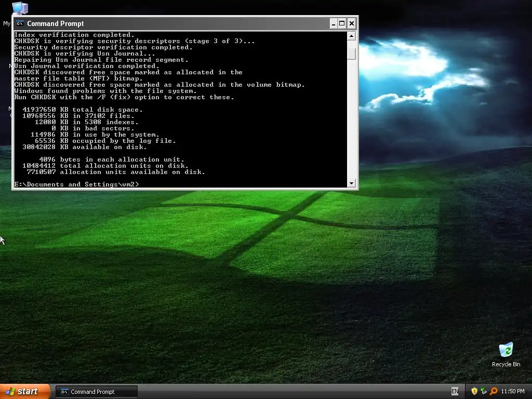
Task: Click the 'Repairing Usn Journal file record segment.' line
Action: pyautogui.click(x=101, y=60)
